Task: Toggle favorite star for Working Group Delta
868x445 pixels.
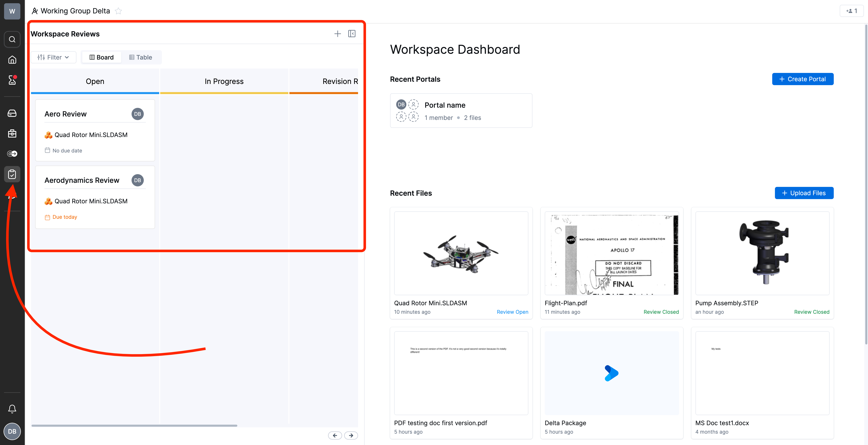Action: tap(118, 11)
